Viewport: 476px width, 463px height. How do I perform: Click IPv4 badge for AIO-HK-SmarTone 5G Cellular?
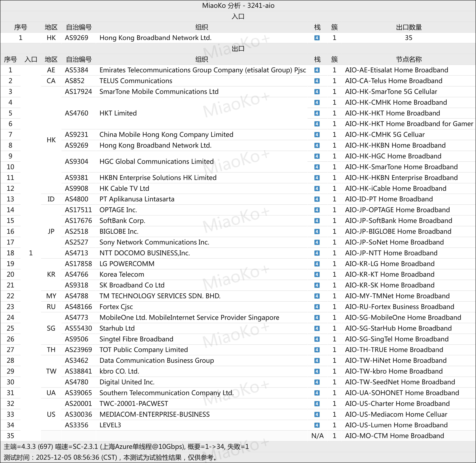pos(317,92)
